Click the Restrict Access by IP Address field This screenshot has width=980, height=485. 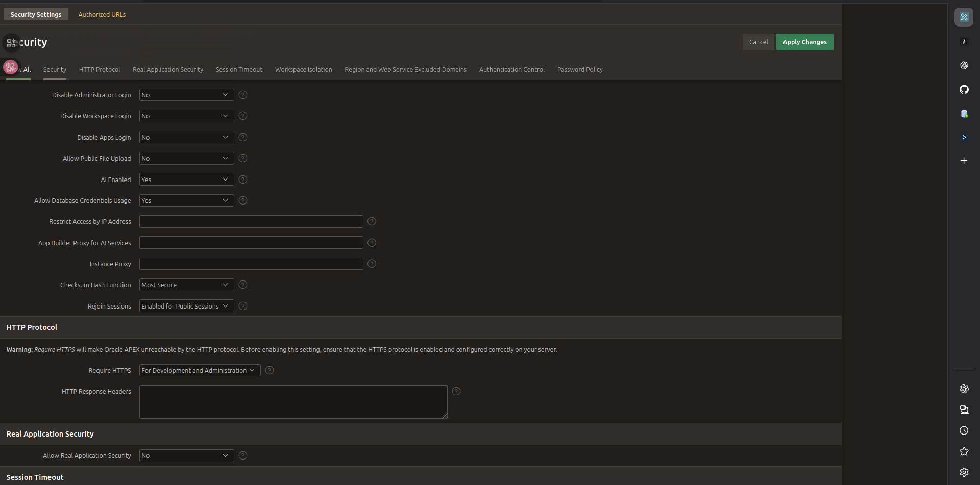[x=251, y=221]
